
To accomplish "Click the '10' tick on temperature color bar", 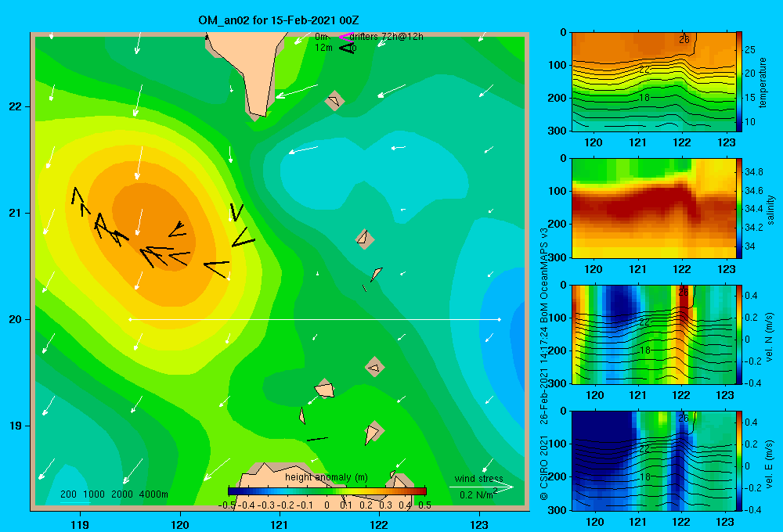I will (750, 122).
